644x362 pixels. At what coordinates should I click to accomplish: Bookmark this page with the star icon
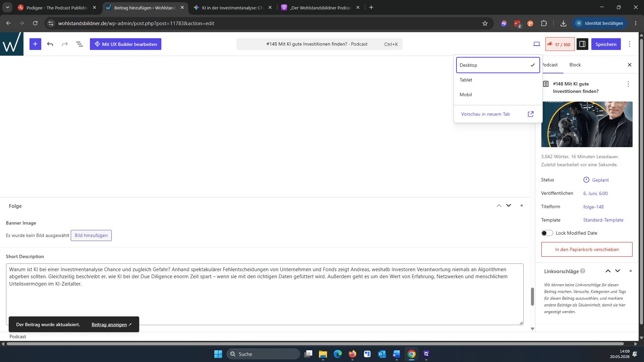[485, 23]
